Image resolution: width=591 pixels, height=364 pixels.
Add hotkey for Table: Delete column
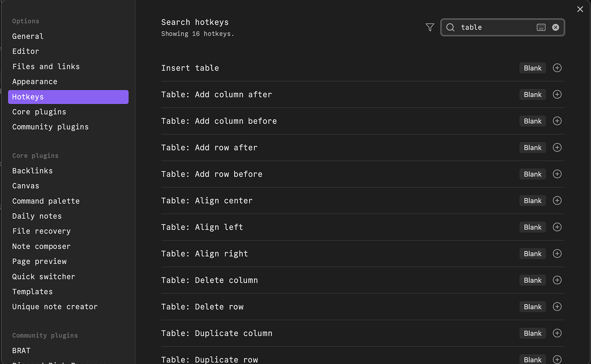click(557, 280)
